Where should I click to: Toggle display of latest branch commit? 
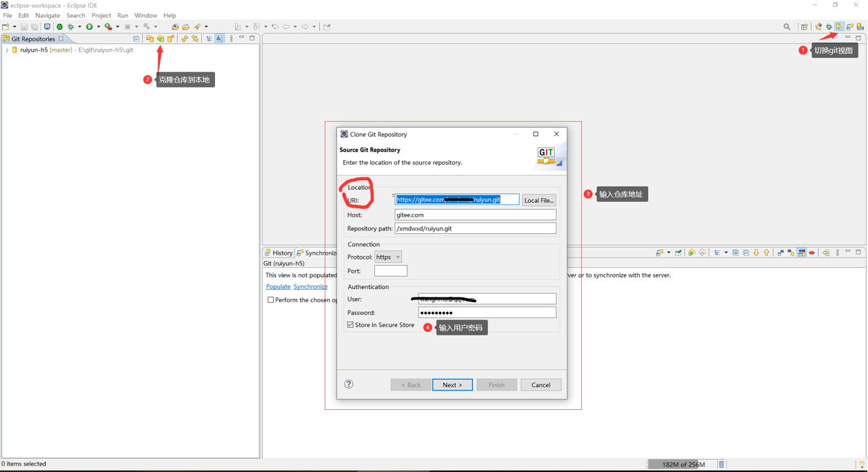pyautogui.click(x=219, y=39)
